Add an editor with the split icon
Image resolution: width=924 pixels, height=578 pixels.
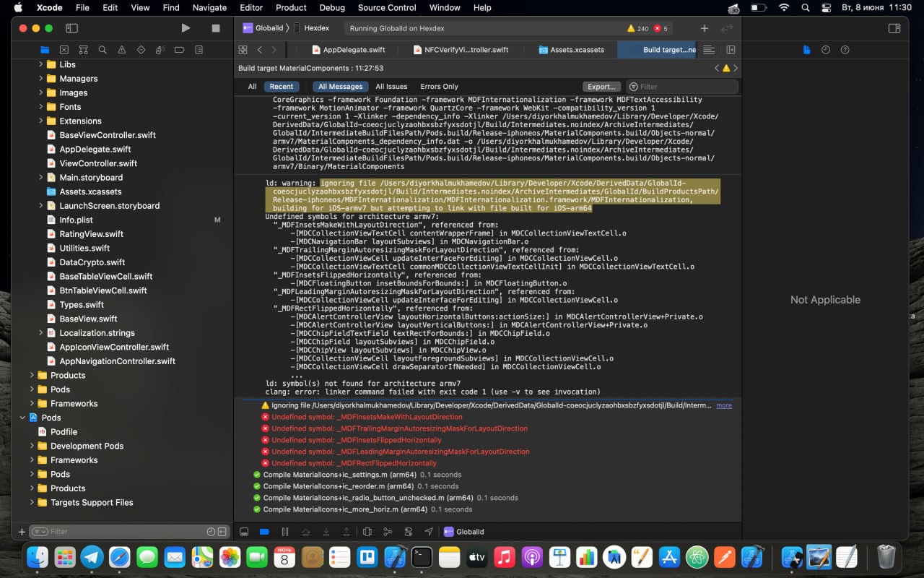tap(731, 50)
